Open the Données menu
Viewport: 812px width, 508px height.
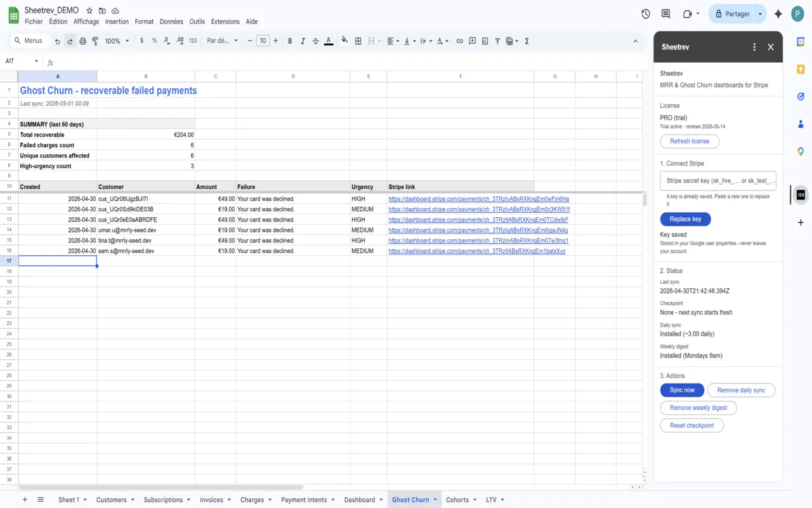(x=171, y=22)
